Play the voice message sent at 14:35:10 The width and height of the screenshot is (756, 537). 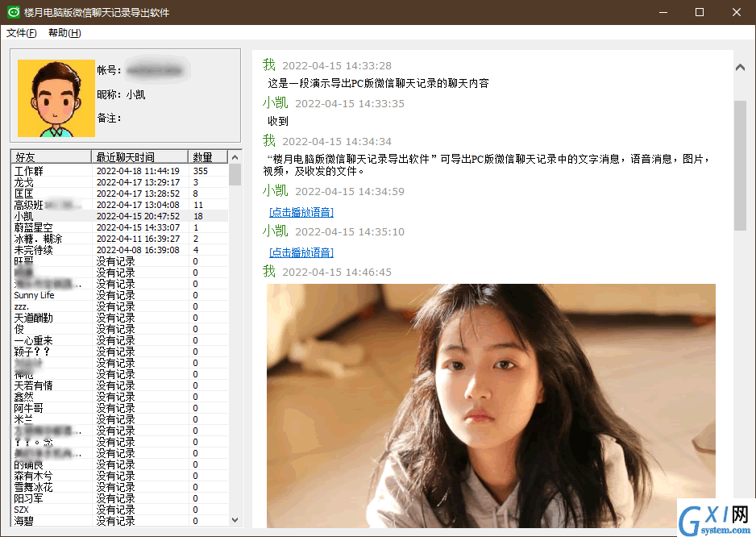301,252
